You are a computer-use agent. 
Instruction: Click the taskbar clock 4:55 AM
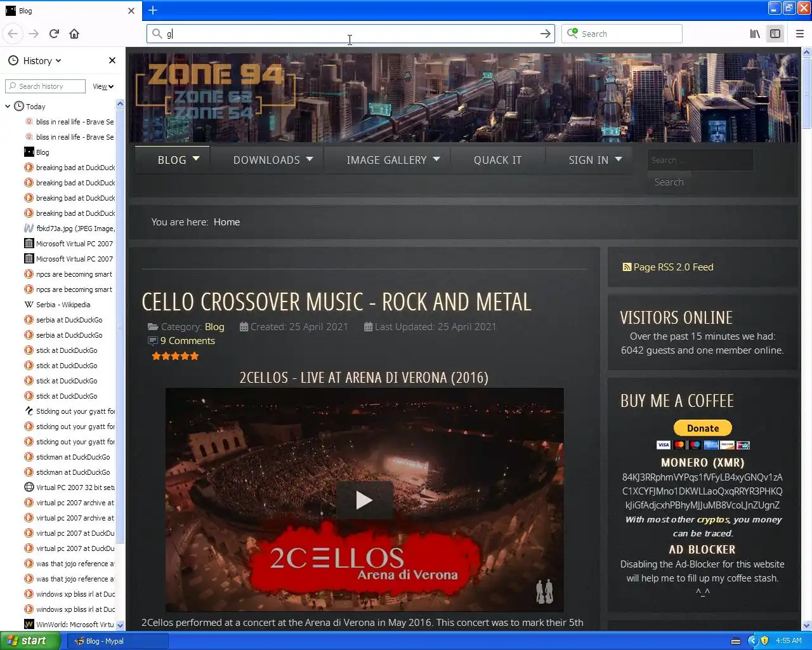coord(789,641)
